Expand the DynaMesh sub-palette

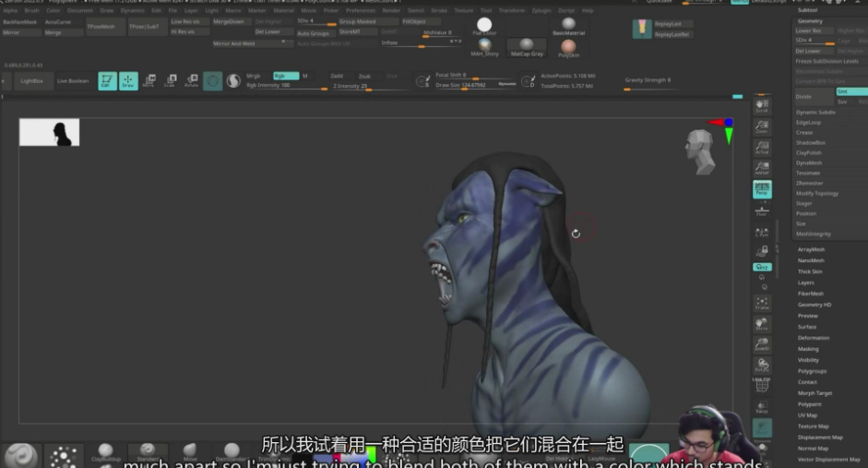pos(809,162)
